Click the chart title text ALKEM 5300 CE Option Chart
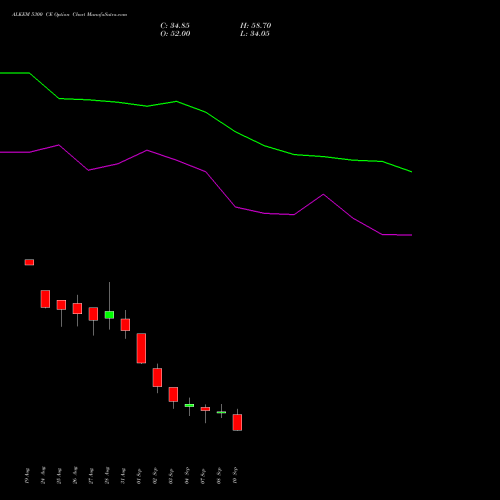This screenshot has height=500, width=500. pos(69,15)
